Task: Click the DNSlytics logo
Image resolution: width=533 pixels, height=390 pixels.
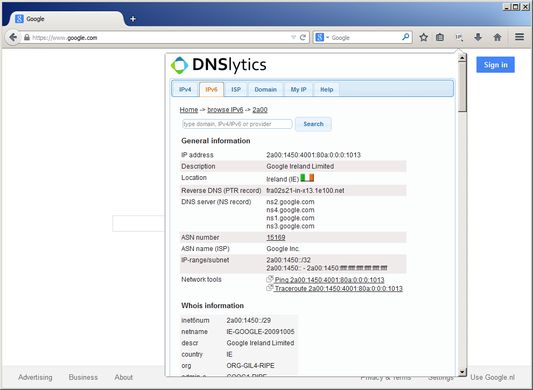Action: click(x=218, y=65)
